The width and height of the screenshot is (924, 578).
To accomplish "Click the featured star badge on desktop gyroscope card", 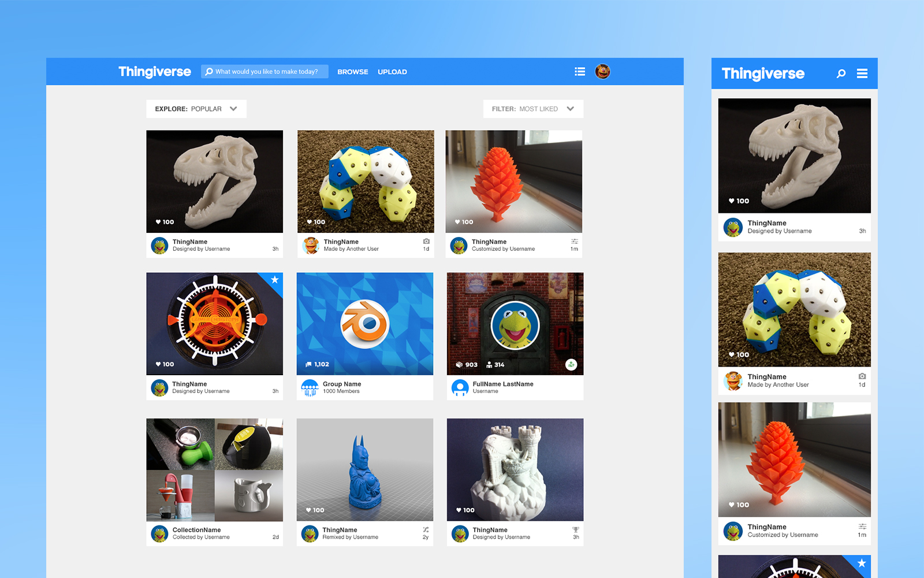I will coord(275,280).
